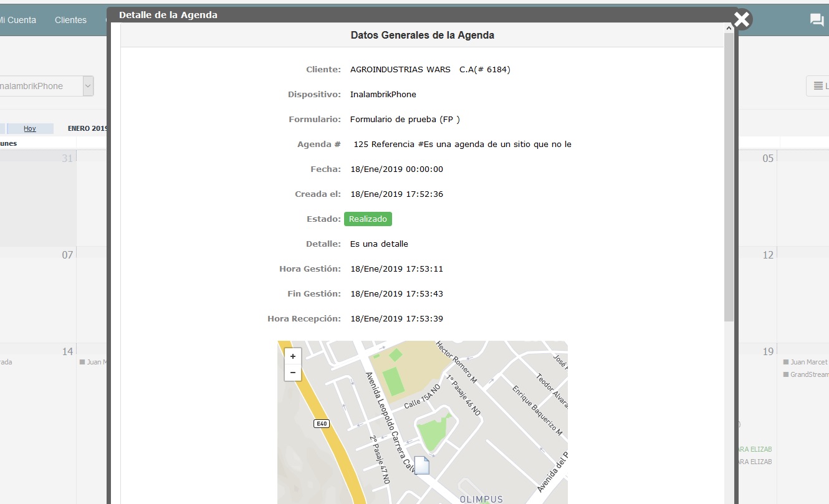Click the document marker on the map
829x504 pixels.
(422, 465)
